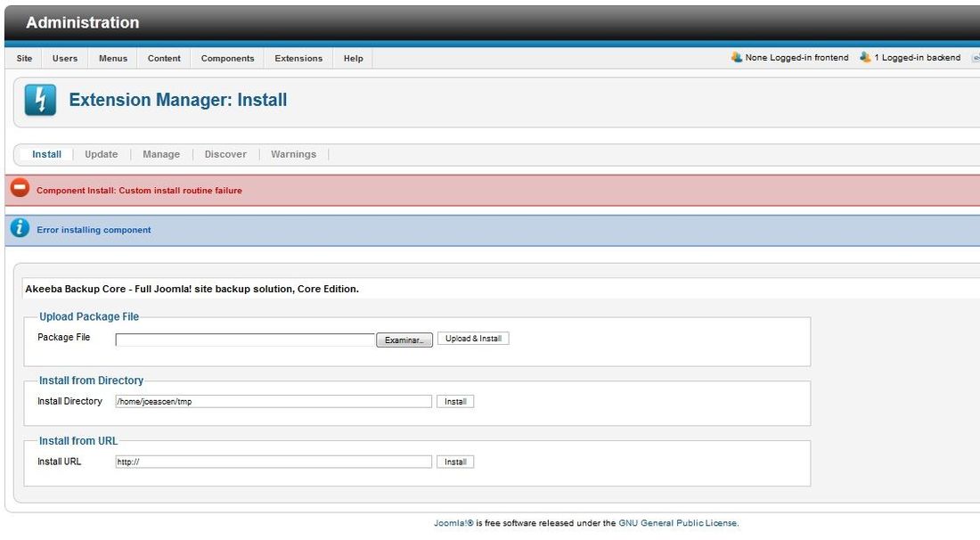
Task: Click the logged-in frontend user icon
Action: pos(736,58)
